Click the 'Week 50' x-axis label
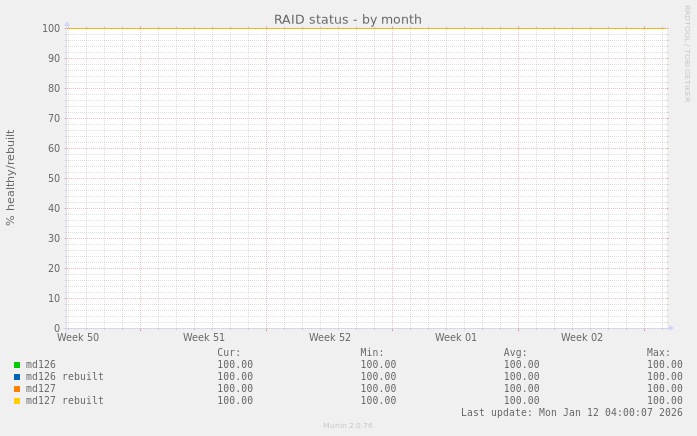Screen dimensions: 697x436 tap(78, 337)
